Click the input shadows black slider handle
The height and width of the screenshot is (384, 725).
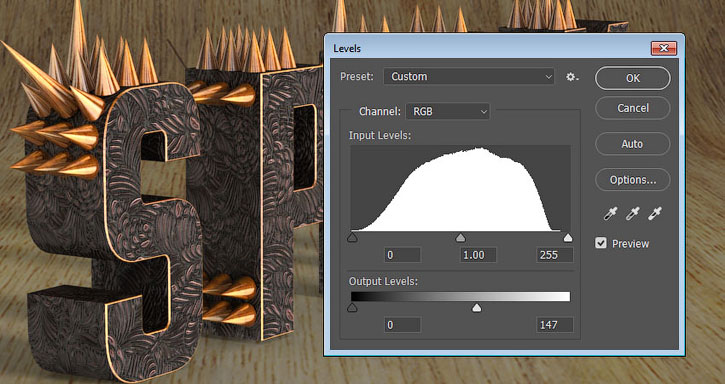click(x=352, y=238)
